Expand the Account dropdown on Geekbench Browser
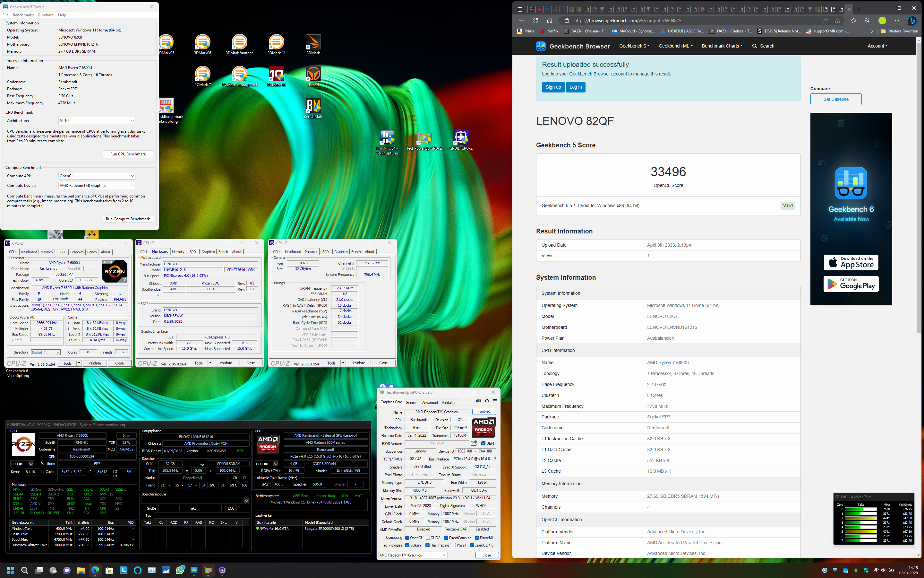The image size is (924, 578). [x=877, y=46]
